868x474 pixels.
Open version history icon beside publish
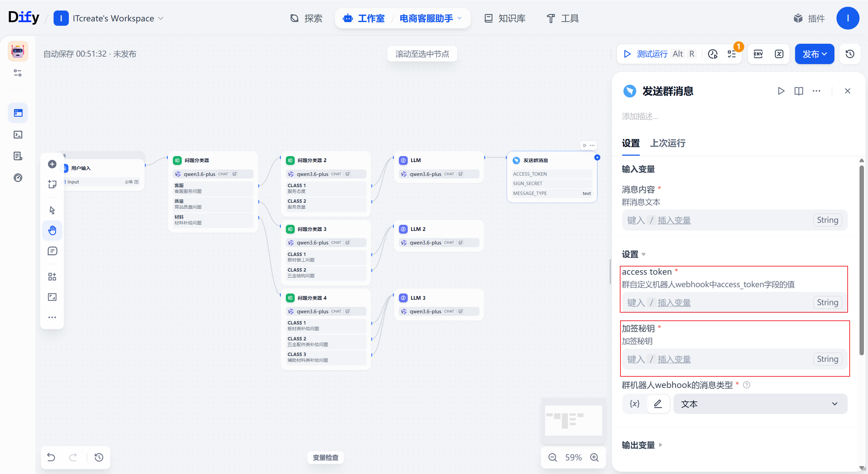pos(850,54)
